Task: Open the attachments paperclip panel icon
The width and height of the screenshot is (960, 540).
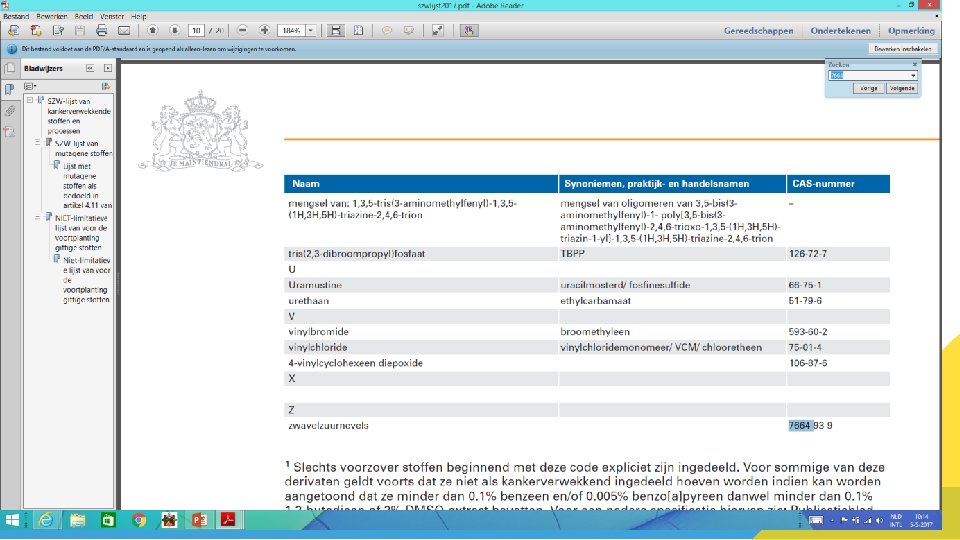Action: click(10, 111)
